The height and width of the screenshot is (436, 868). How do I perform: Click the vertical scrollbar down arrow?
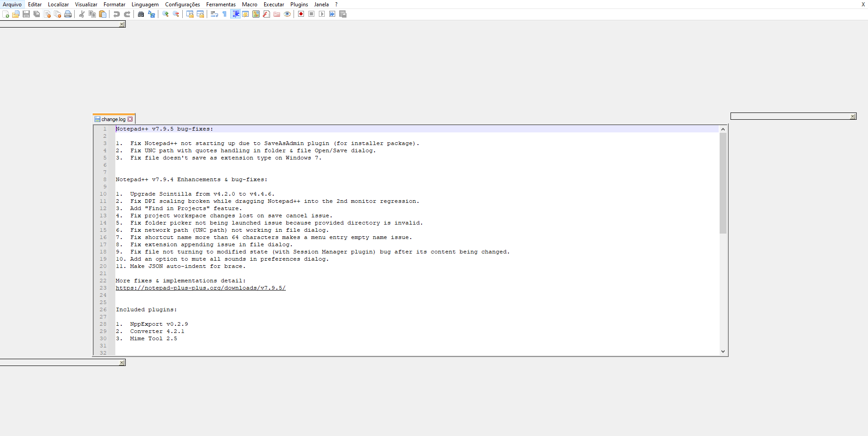coord(723,351)
